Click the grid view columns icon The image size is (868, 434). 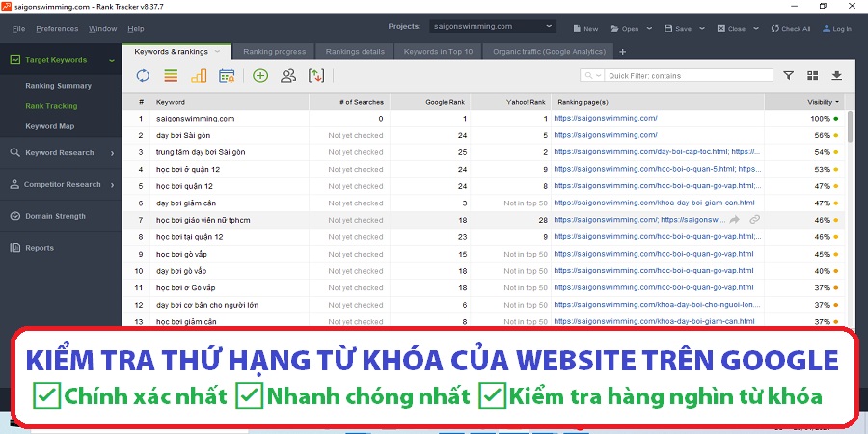click(812, 75)
